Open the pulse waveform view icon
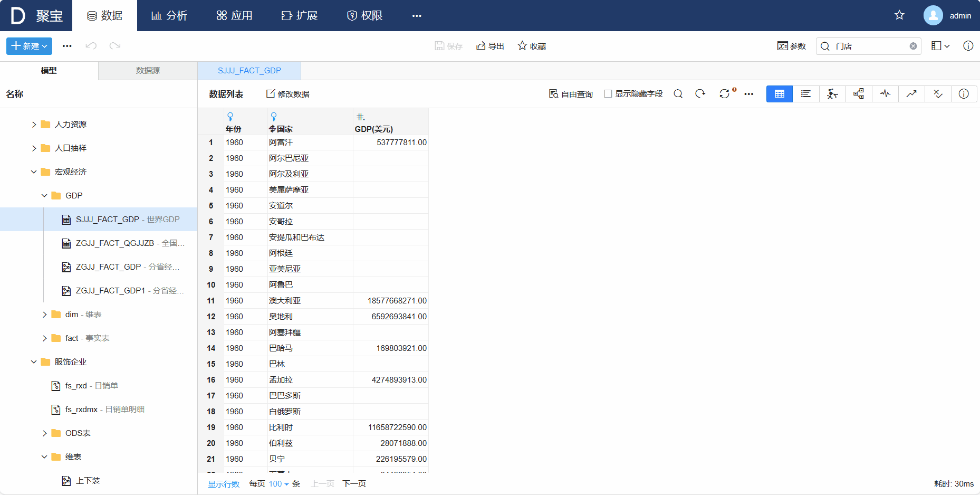980x495 pixels. coord(885,94)
